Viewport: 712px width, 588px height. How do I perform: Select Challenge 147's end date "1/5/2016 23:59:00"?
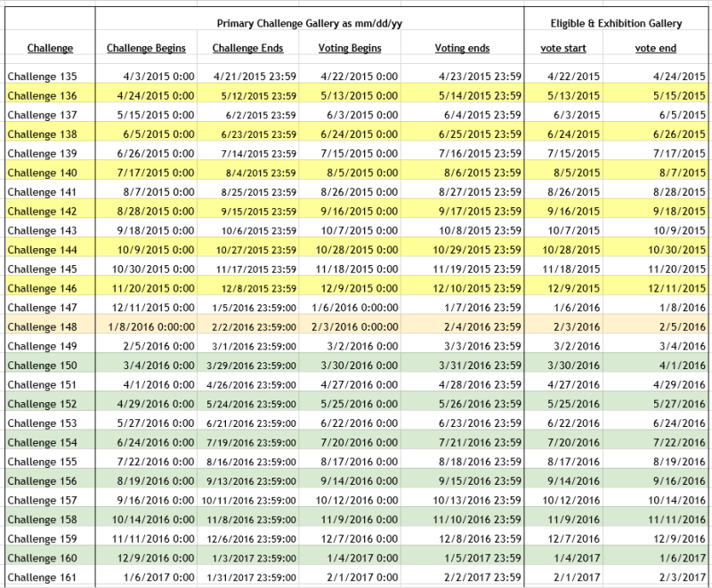click(x=255, y=308)
